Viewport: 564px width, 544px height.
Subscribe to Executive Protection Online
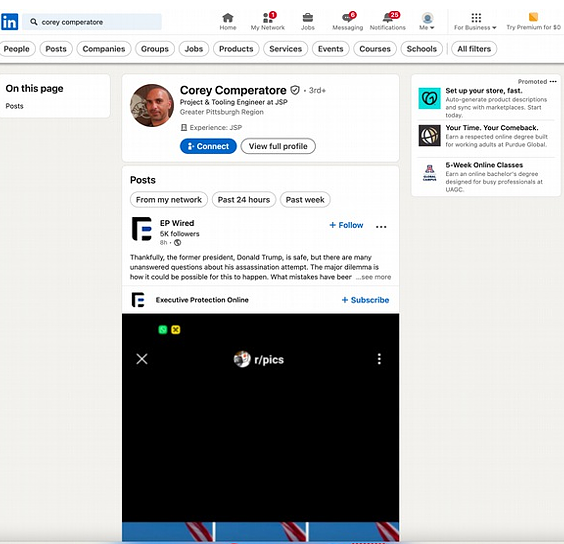(x=365, y=300)
